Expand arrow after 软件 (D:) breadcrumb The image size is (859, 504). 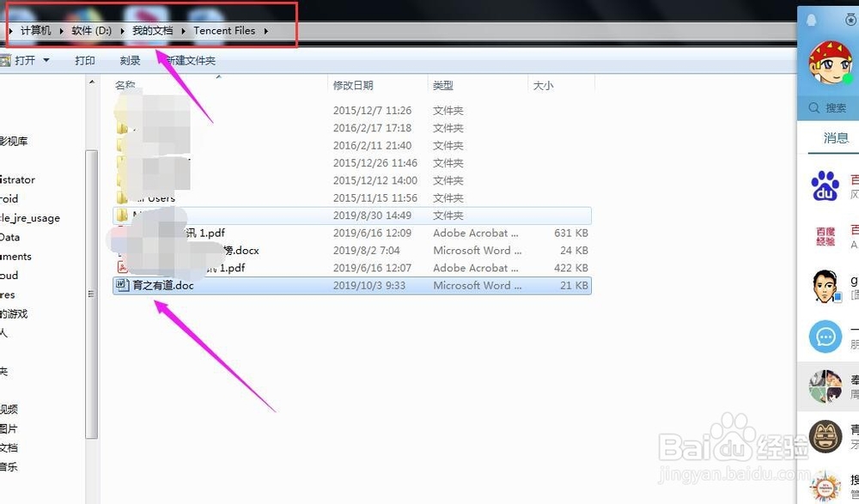(x=122, y=31)
